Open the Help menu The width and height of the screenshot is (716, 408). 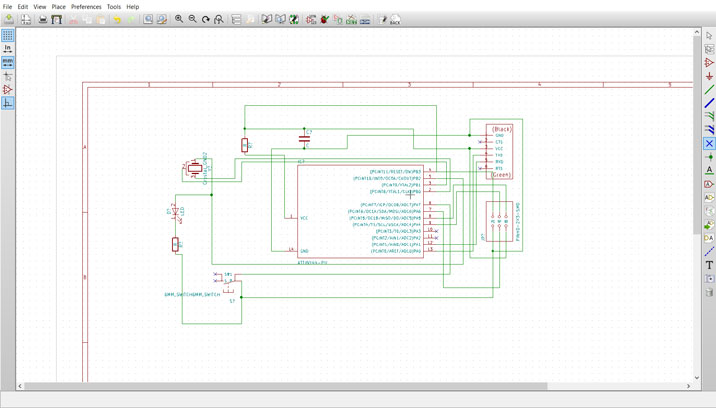point(133,7)
